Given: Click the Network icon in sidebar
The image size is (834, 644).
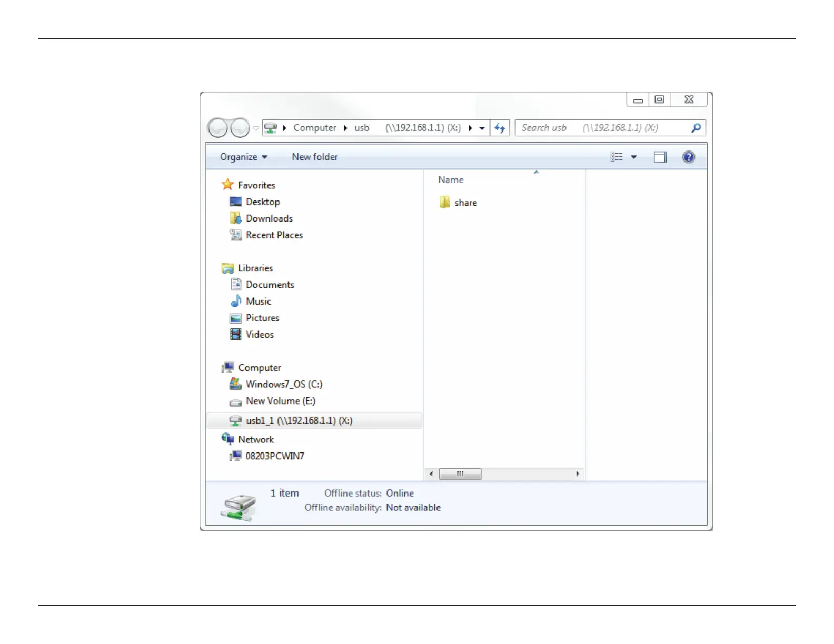Looking at the screenshot, I should 227,439.
